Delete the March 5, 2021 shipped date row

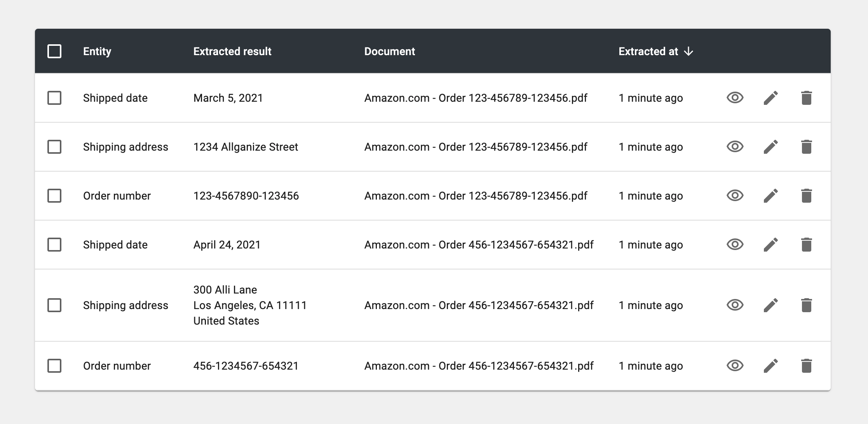pyautogui.click(x=806, y=98)
